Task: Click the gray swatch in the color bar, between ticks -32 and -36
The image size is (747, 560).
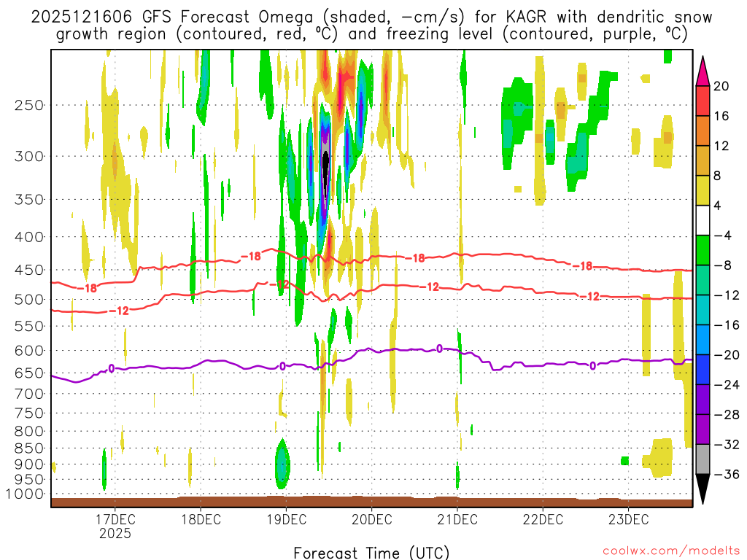Action: [x=703, y=459]
